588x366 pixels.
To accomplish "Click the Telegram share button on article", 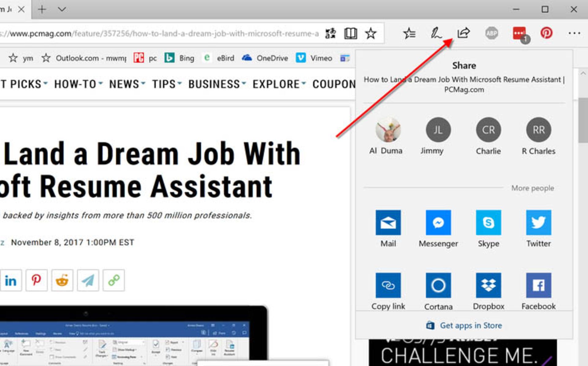I will (88, 280).
